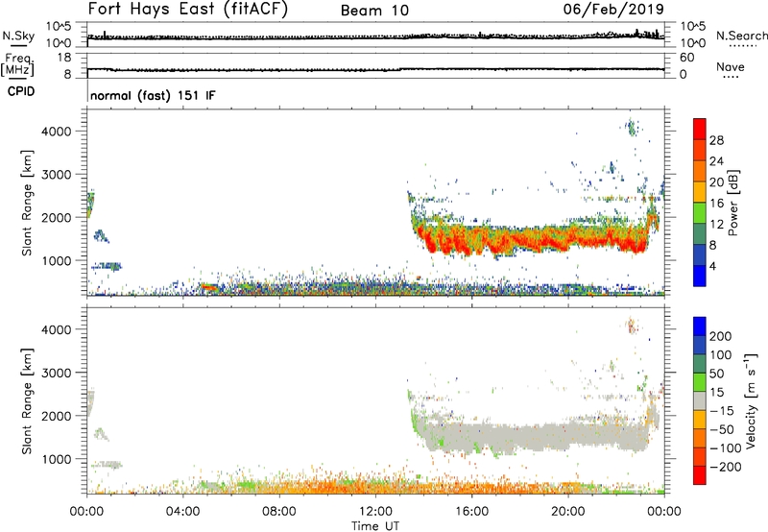The height and width of the screenshot is (532, 768).
Task: Select the '12:00' time tick label
Action: point(375,512)
